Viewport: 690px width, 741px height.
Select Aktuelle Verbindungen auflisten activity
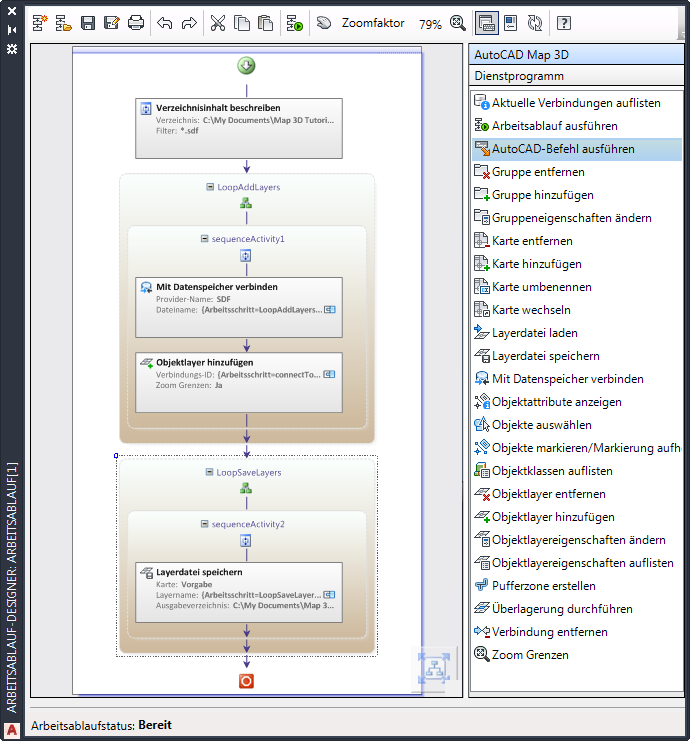(577, 103)
